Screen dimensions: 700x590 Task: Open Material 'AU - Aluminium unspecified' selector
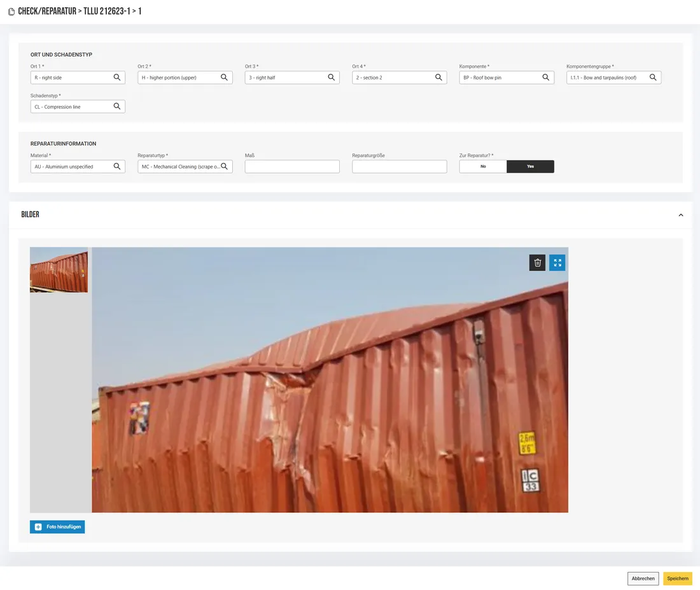pyautogui.click(x=78, y=167)
